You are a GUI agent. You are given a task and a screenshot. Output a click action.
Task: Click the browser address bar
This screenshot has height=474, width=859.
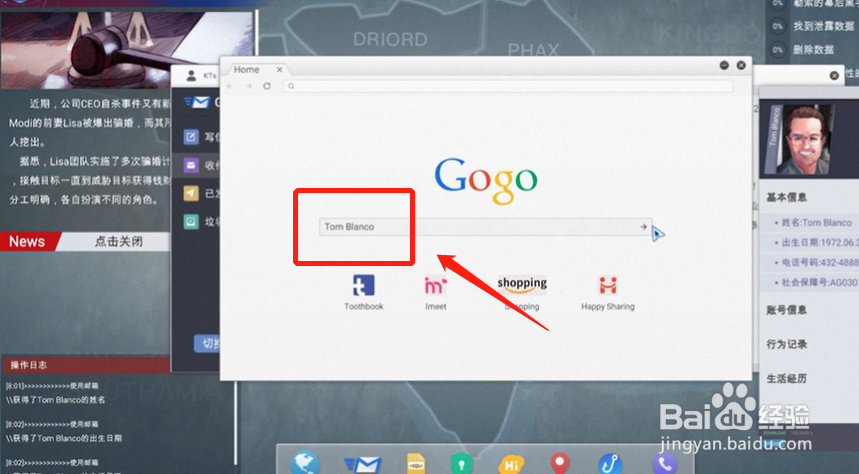click(x=508, y=86)
